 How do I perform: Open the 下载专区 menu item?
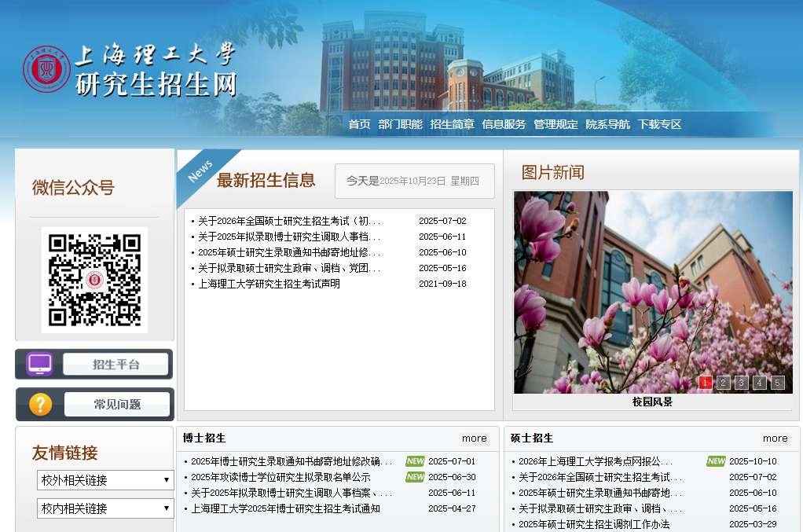[x=659, y=124]
